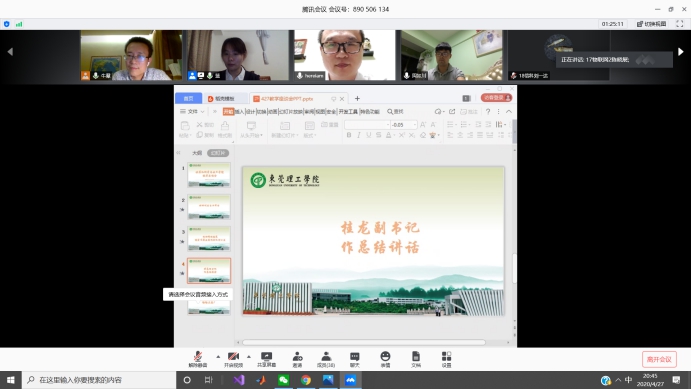Click the Windows taskbar search box

click(x=99, y=380)
